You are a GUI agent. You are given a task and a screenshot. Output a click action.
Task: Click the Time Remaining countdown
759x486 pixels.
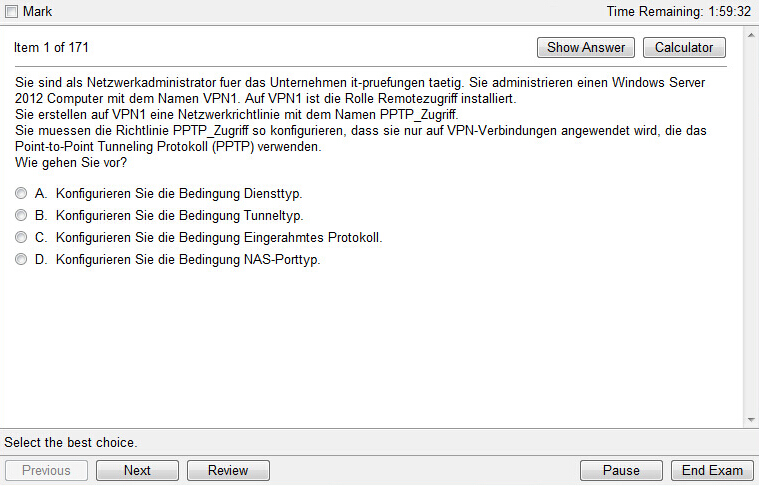[x=679, y=11]
